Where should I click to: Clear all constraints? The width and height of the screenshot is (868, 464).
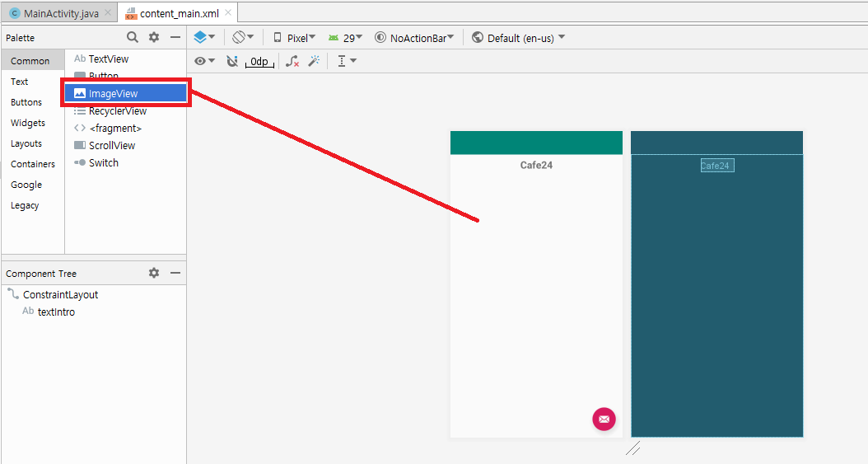(292, 61)
